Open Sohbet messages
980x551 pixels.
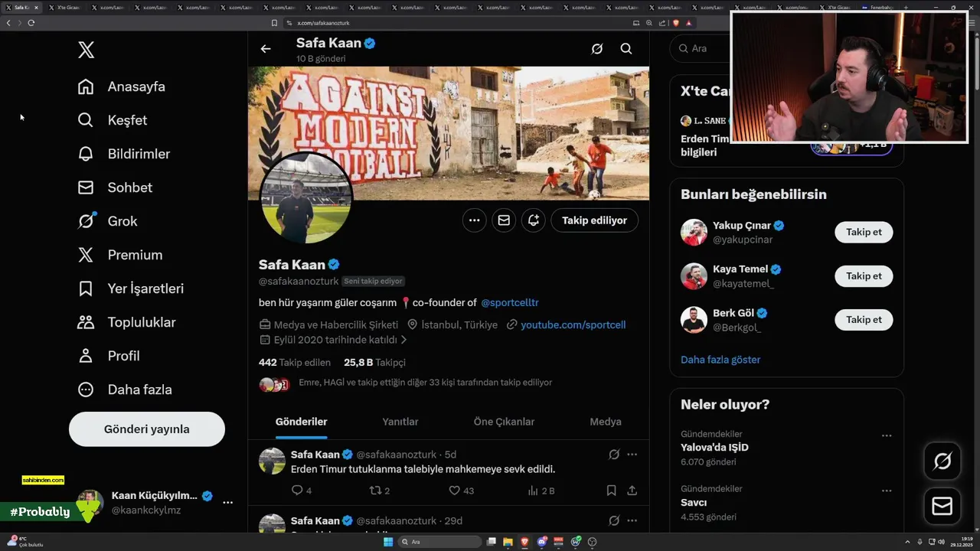(x=115, y=187)
